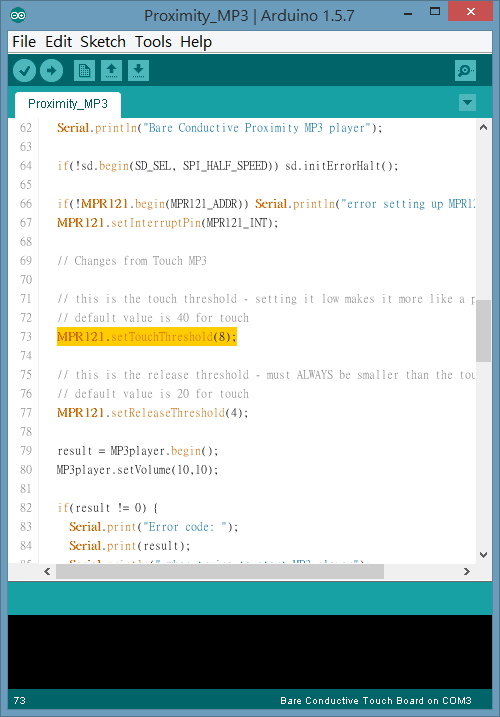Click the vertical scrollbar up arrow
This screenshot has height=717, width=500.
(x=483, y=128)
